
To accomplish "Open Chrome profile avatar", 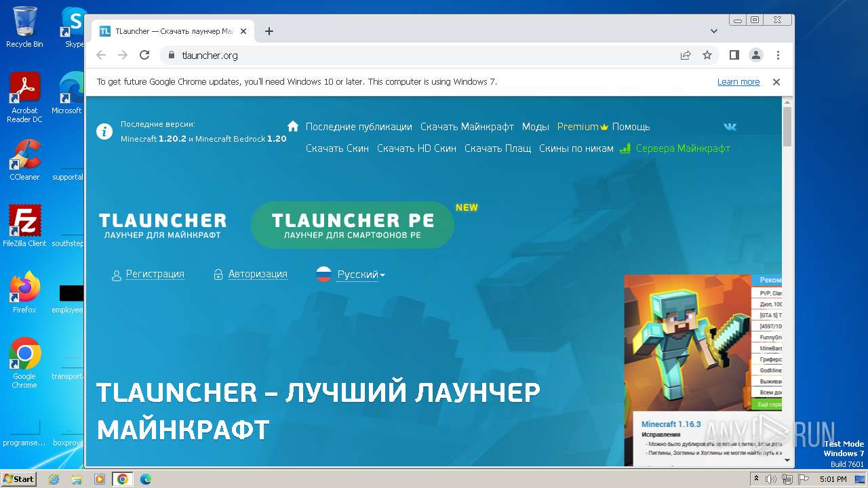I will [x=756, y=56].
